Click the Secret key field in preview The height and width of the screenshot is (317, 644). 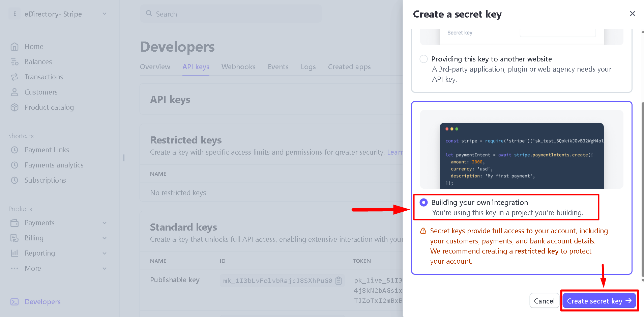tap(558, 33)
